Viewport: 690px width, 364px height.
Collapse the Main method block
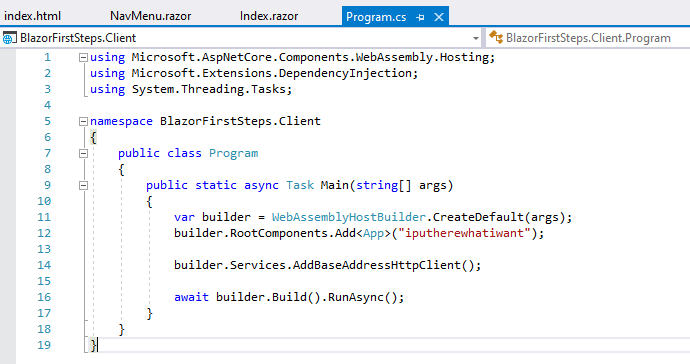coord(83,186)
